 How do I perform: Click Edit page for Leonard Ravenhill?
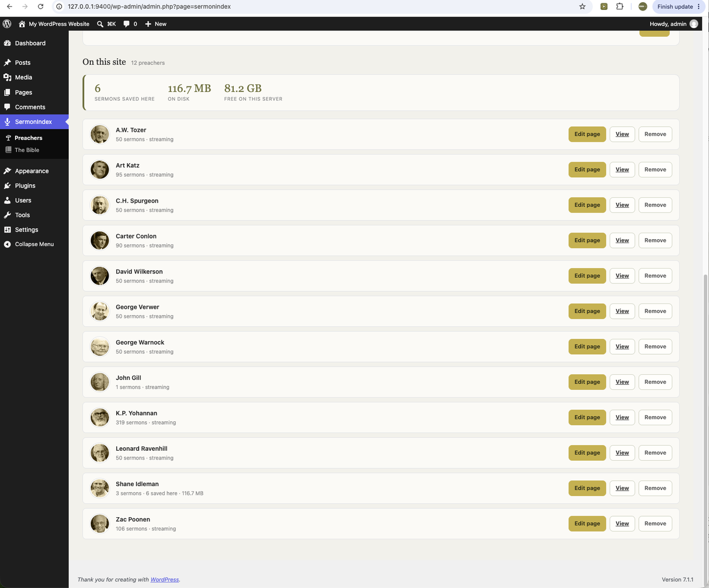pyautogui.click(x=587, y=453)
